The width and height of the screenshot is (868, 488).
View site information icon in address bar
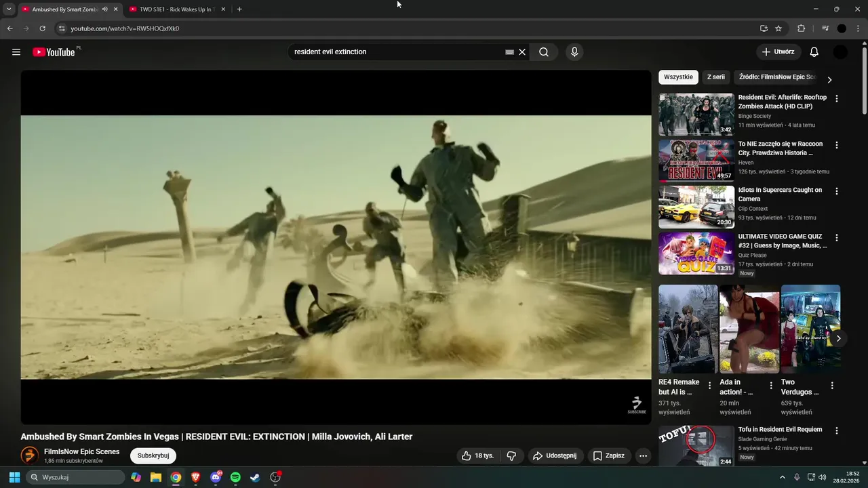pos(61,28)
